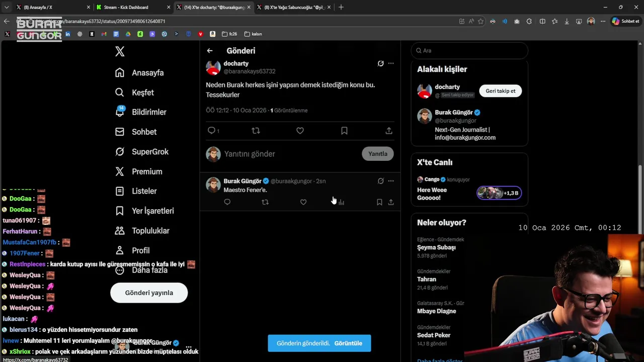This screenshot has height=362, width=644.
Task: Switch to the Yağız Sabuncuoğlu X tab
Action: 294,7
